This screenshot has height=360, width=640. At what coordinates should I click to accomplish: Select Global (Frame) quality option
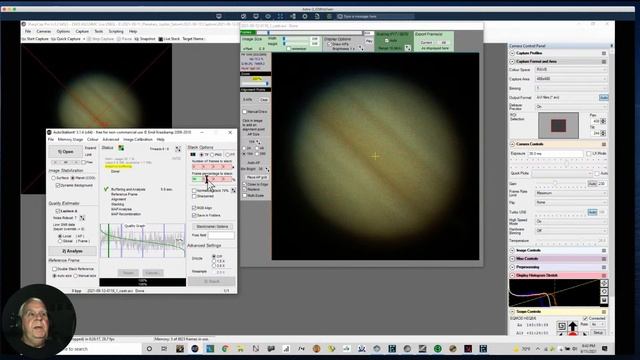click(x=60, y=241)
